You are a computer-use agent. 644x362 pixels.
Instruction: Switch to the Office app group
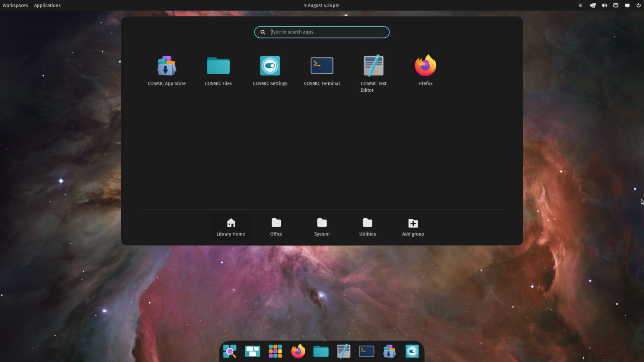(276, 227)
